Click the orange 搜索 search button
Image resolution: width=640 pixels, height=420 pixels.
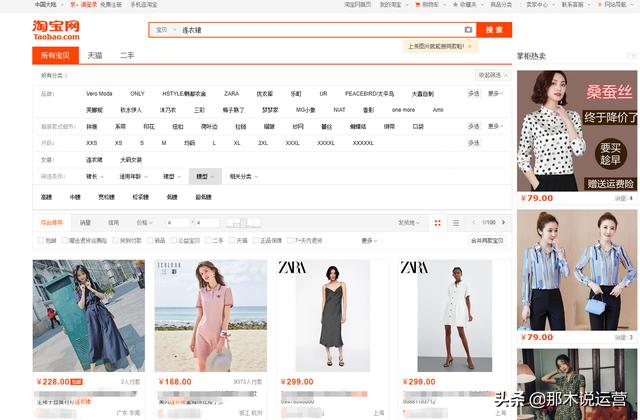coord(494,30)
